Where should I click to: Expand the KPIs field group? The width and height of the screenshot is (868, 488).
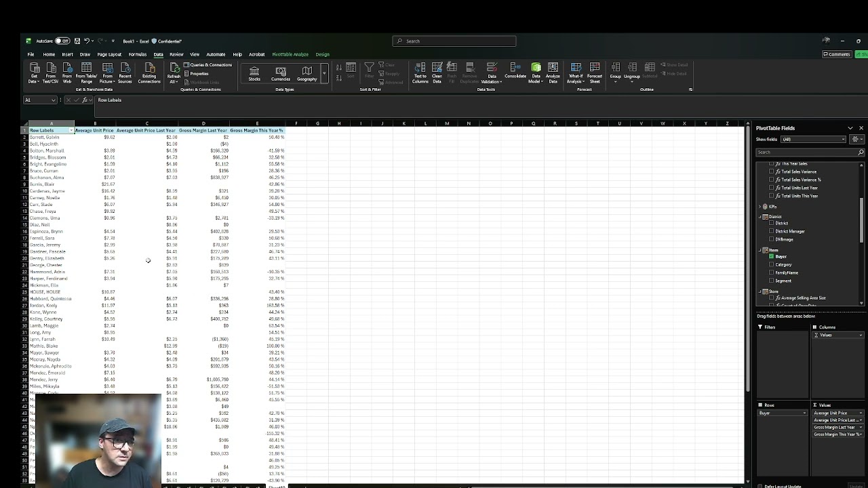759,207
